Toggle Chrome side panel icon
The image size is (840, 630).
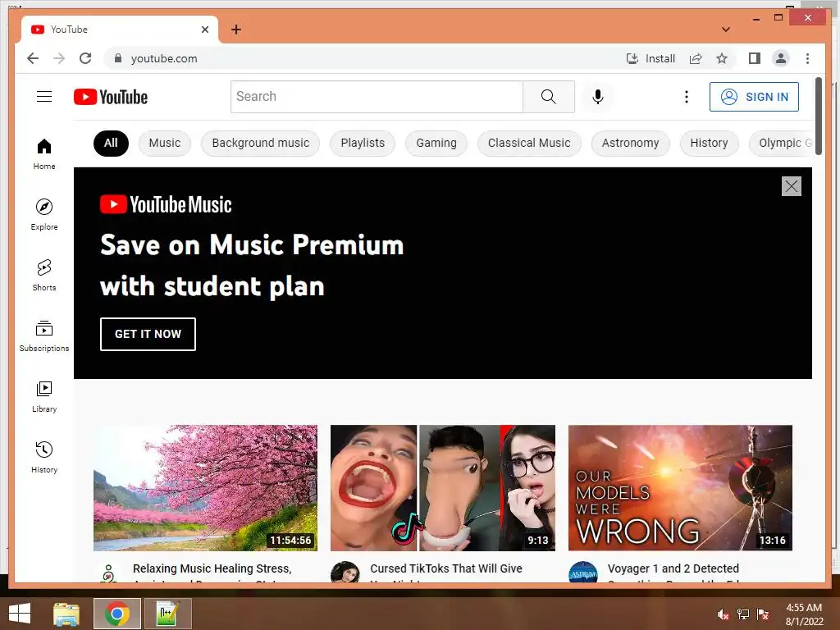[x=755, y=58]
